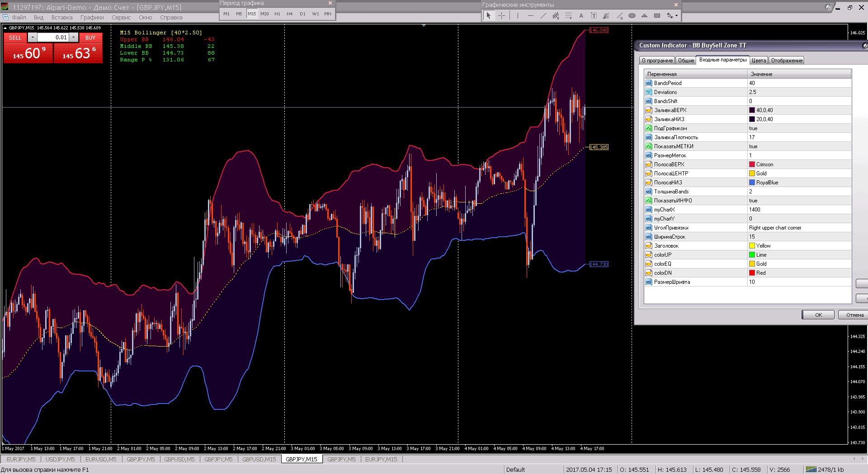Select the crosshair tool

501,16
